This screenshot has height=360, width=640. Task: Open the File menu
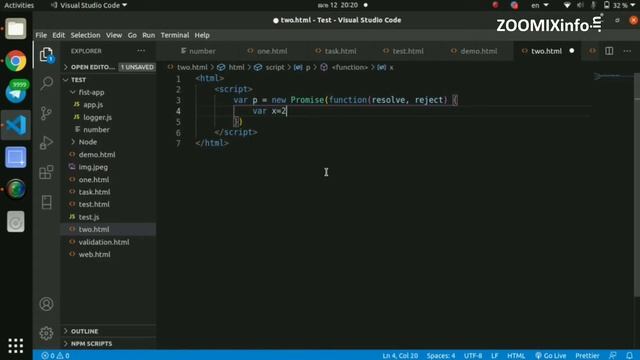[41, 35]
